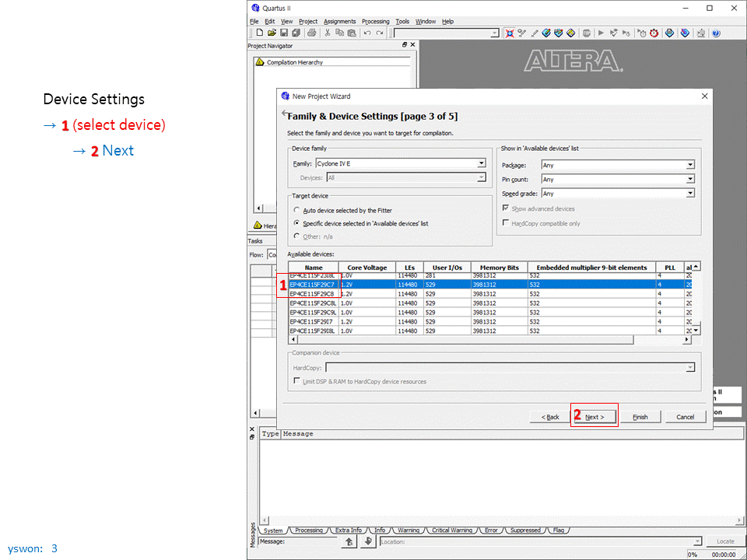Click the Redo arrow icon

click(x=380, y=33)
